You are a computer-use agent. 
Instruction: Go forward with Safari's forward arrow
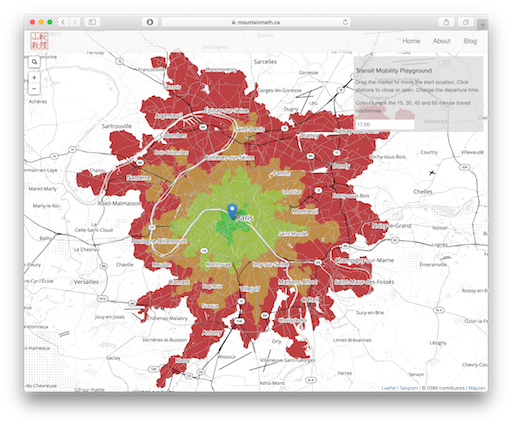coord(75,22)
